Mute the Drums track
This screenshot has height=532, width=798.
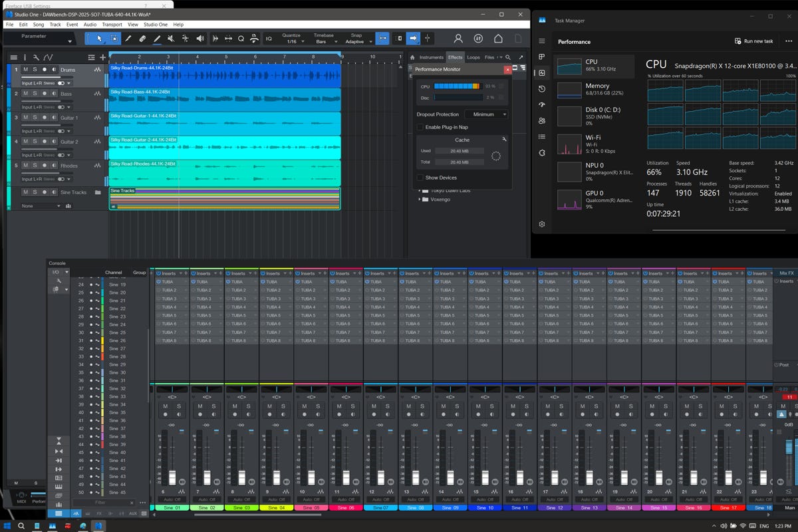pos(26,69)
